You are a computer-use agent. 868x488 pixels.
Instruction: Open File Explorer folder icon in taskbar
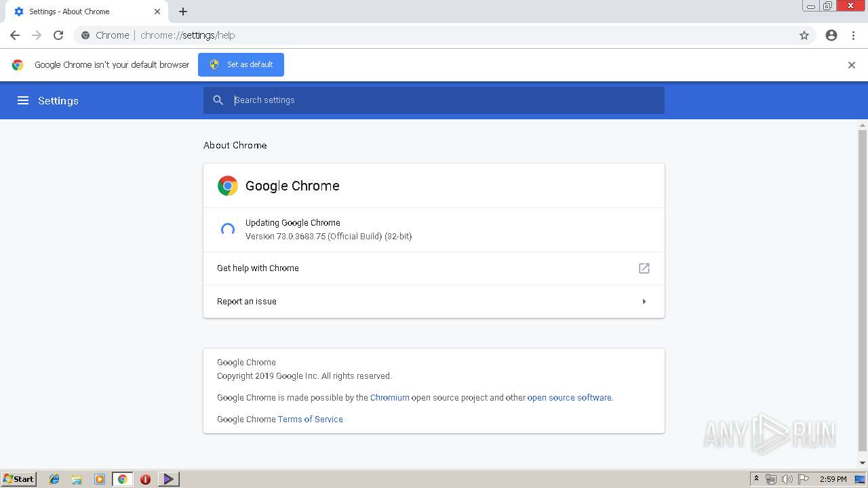(77, 479)
